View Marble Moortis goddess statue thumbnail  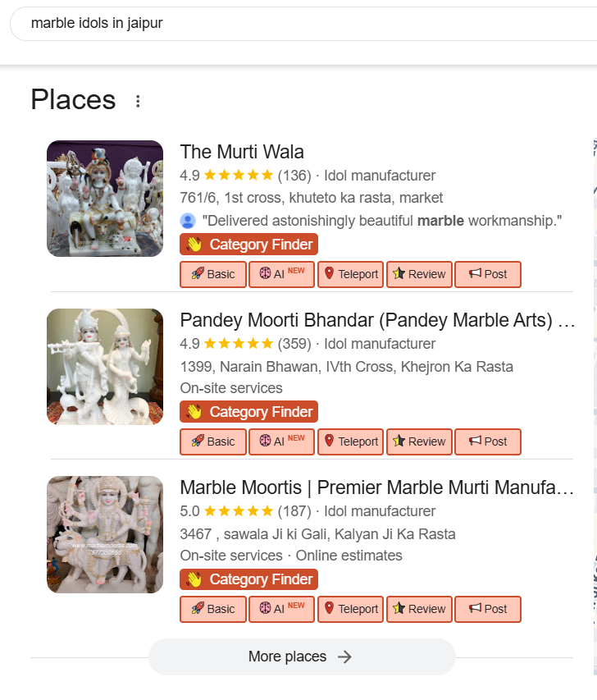pos(105,534)
